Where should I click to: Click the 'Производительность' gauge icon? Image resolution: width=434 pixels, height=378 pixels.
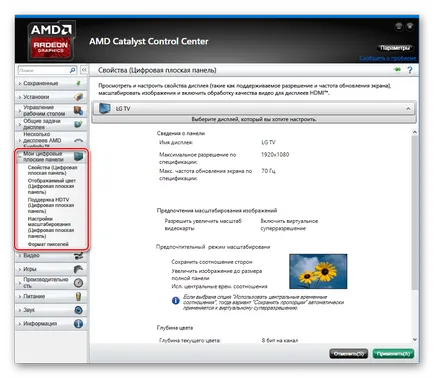pos(78,283)
